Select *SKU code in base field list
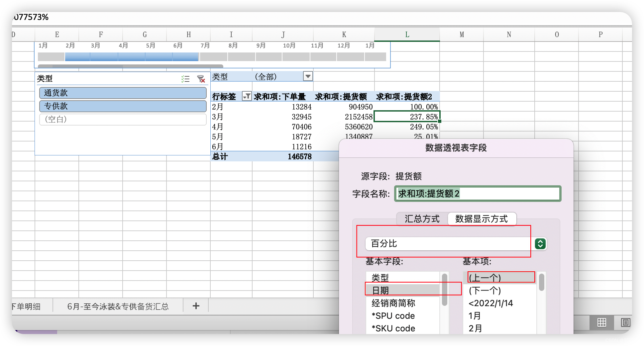Viewport: 644px width, 346px height. coord(403,328)
